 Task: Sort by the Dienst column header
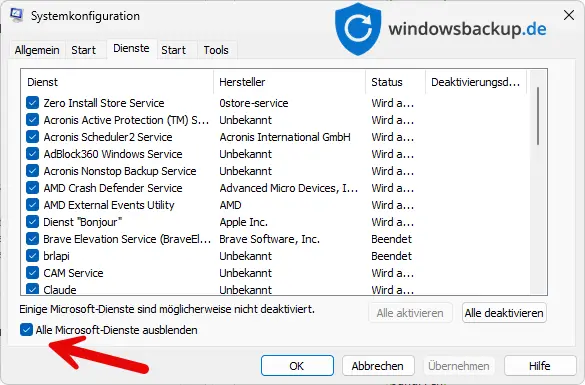(118, 82)
